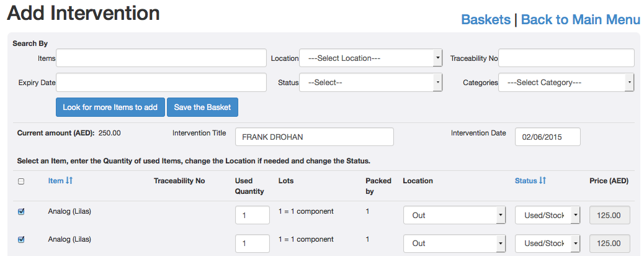Screen dimensions: 644x256
Task: Edit the Intervention Title field
Action: tap(315, 137)
